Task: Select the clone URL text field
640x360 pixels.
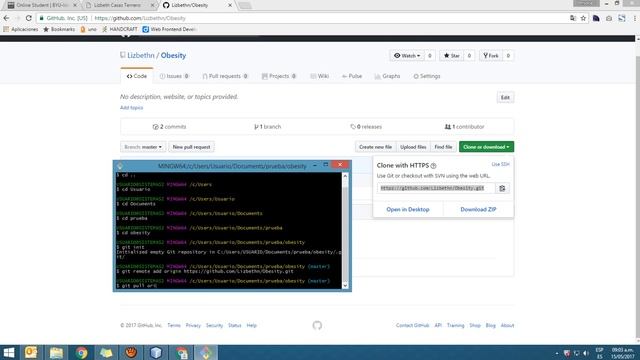Action: (436, 188)
